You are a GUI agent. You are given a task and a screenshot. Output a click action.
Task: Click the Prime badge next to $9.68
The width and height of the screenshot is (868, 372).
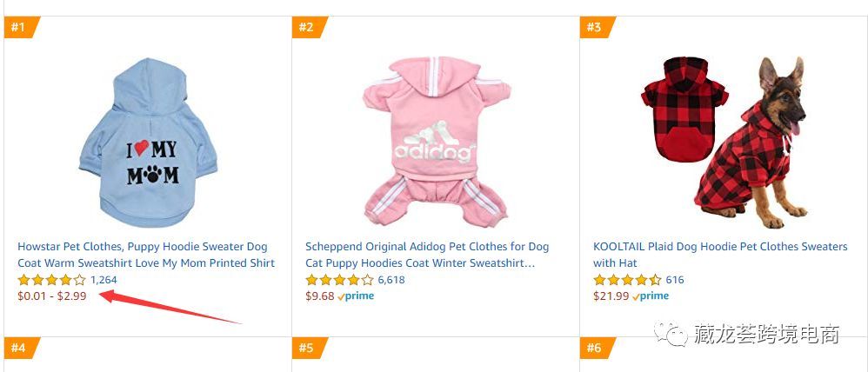coord(356,296)
